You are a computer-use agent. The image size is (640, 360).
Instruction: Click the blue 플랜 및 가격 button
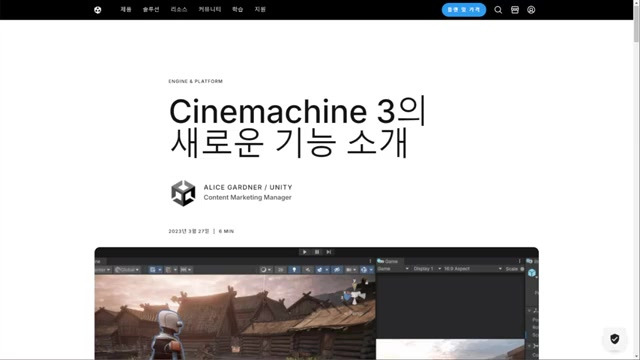click(x=464, y=10)
